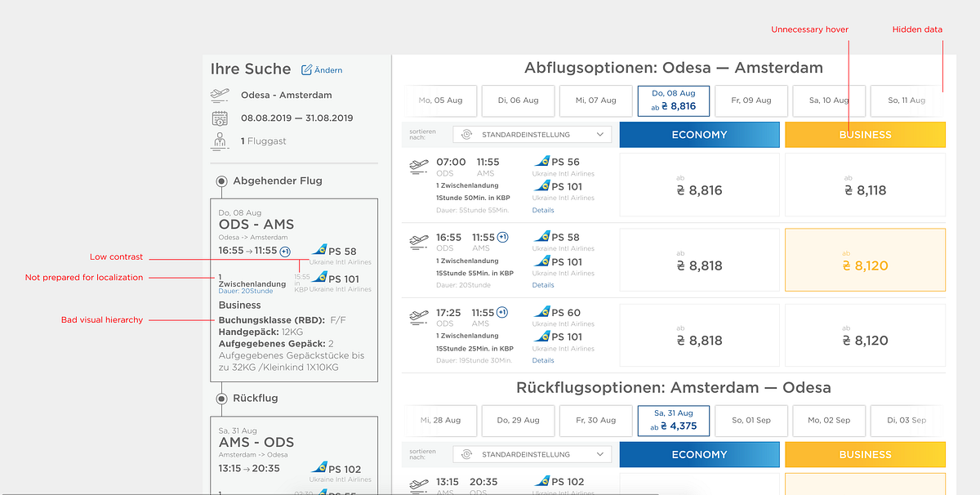The width and height of the screenshot is (980, 495).
Task: Choose the outbound ECONOMY class header
Action: (699, 135)
